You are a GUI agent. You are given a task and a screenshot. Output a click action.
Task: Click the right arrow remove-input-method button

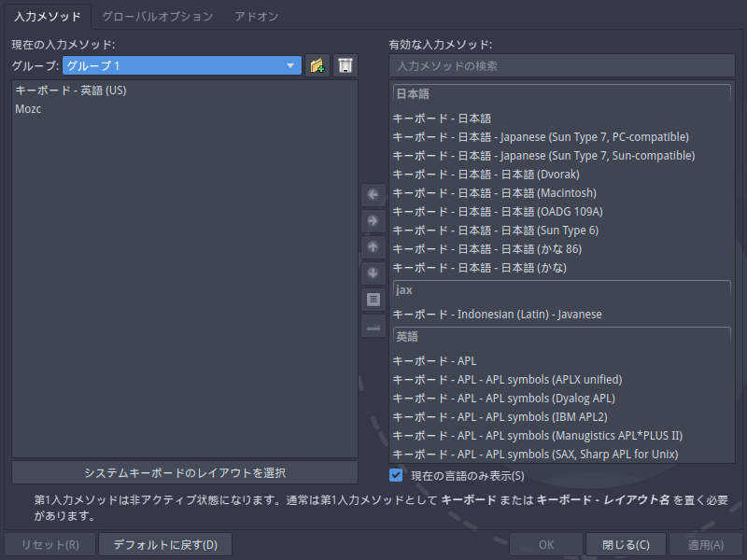point(373,221)
